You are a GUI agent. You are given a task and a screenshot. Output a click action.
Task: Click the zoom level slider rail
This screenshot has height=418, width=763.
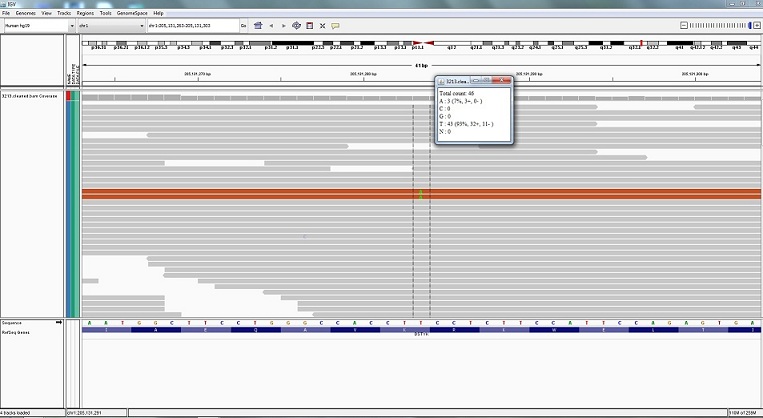(x=720, y=25)
